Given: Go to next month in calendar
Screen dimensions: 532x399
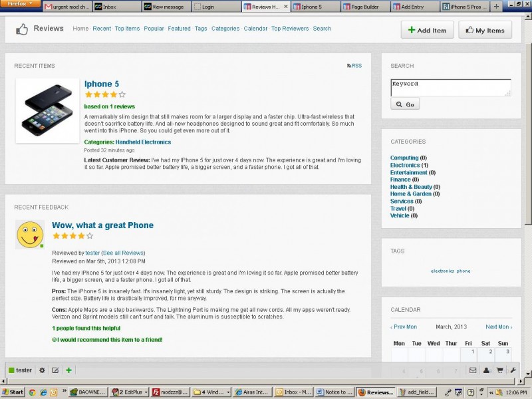Looking at the screenshot, I should [x=499, y=327].
